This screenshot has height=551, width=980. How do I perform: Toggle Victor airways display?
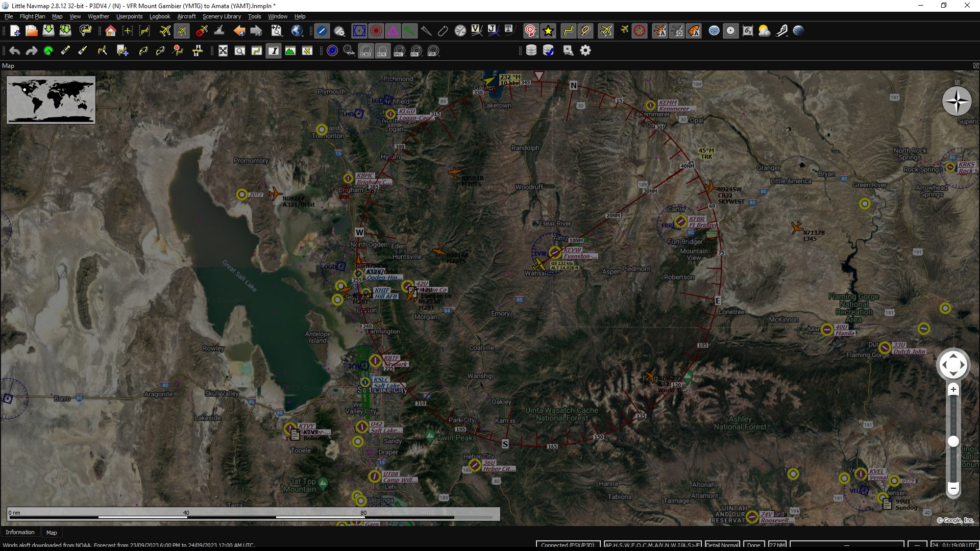(x=477, y=31)
